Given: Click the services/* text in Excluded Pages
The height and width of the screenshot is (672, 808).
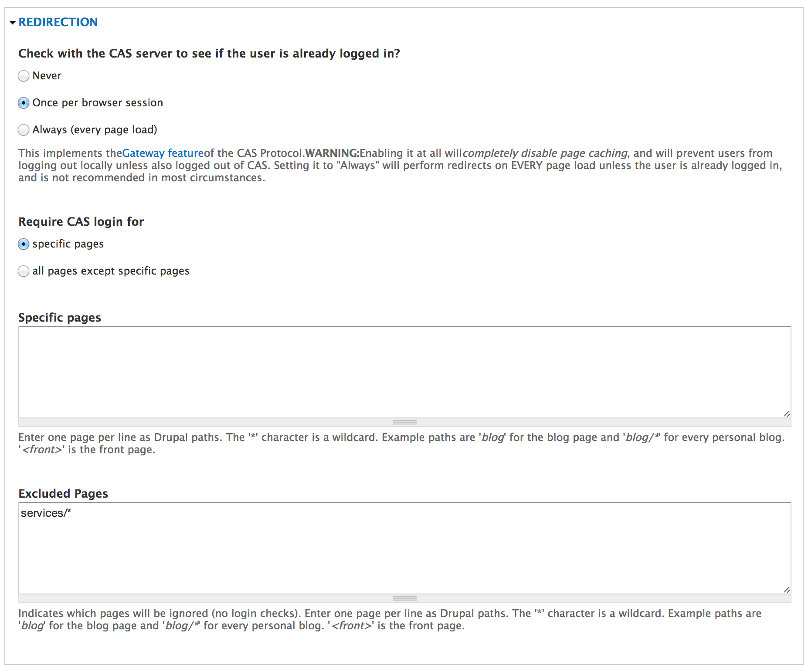Looking at the screenshot, I should 46,513.
